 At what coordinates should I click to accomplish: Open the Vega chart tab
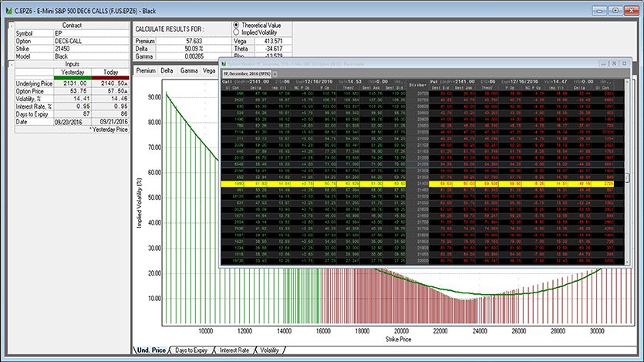tap(209, 70)
